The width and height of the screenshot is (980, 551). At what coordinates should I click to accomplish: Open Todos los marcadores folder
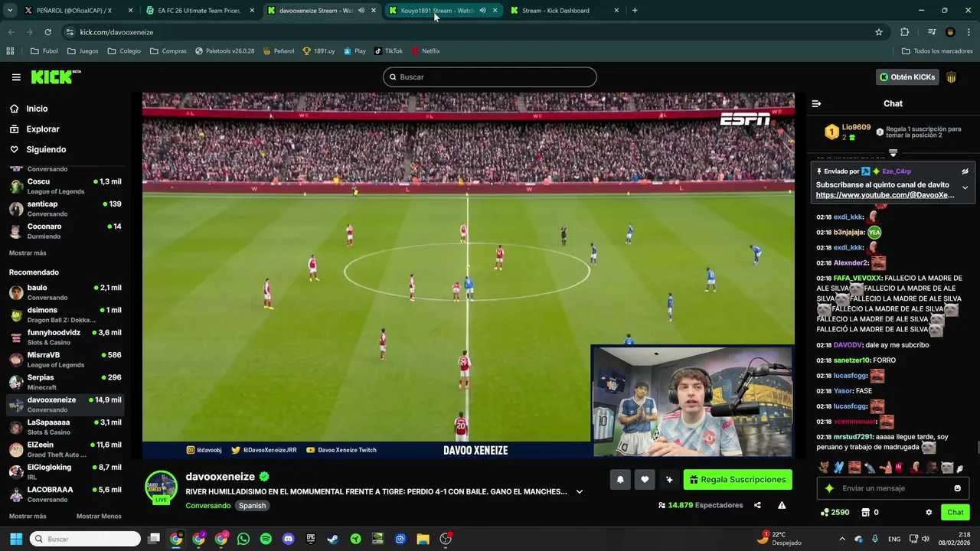pos(937,51)
